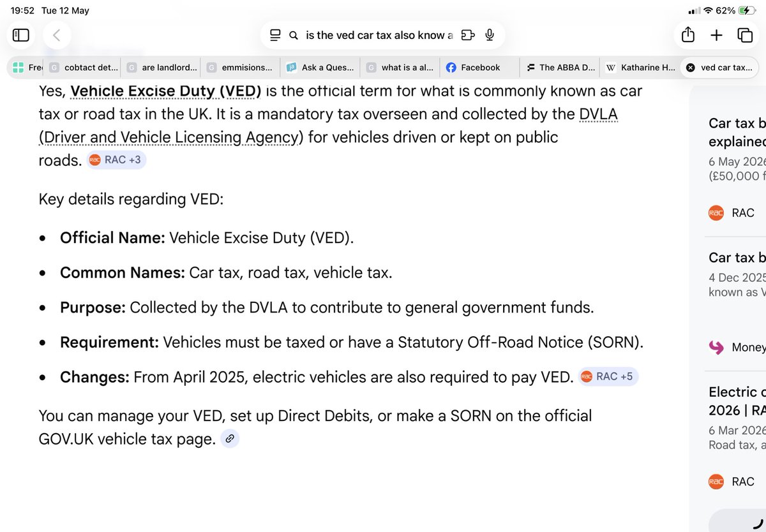Switch to the 'Ask a Ques...' tab

320,67
